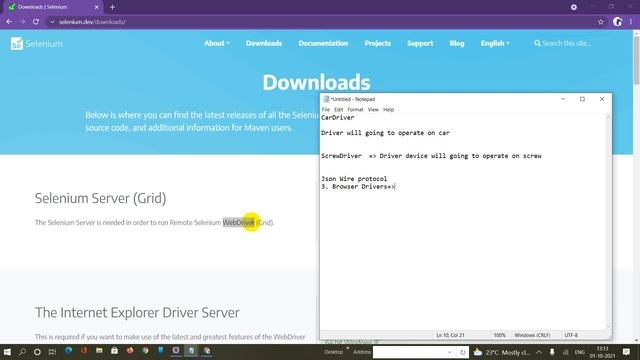The height and width of the screenshot is (360, 640).
Task: Open Notepad Format menu
Action: pyautogui.click(x=355, y=109)
